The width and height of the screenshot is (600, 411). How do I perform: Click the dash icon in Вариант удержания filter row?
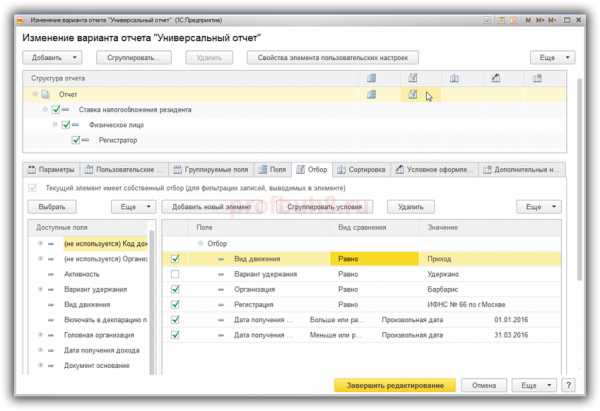click(x=221, y=274)
